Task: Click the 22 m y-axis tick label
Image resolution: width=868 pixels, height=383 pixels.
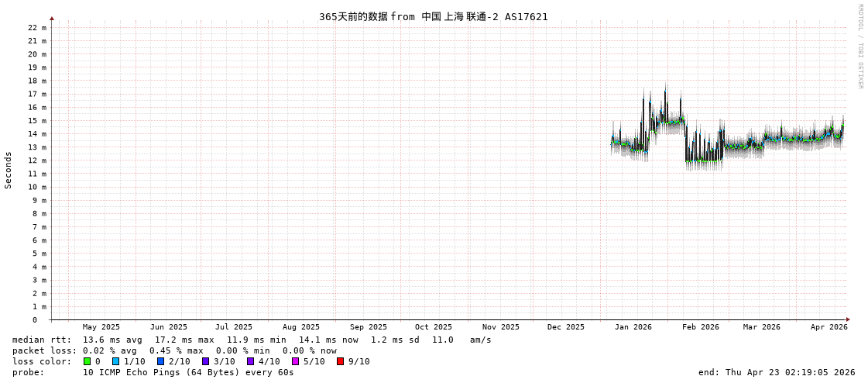Action: (x=37, y=28)
